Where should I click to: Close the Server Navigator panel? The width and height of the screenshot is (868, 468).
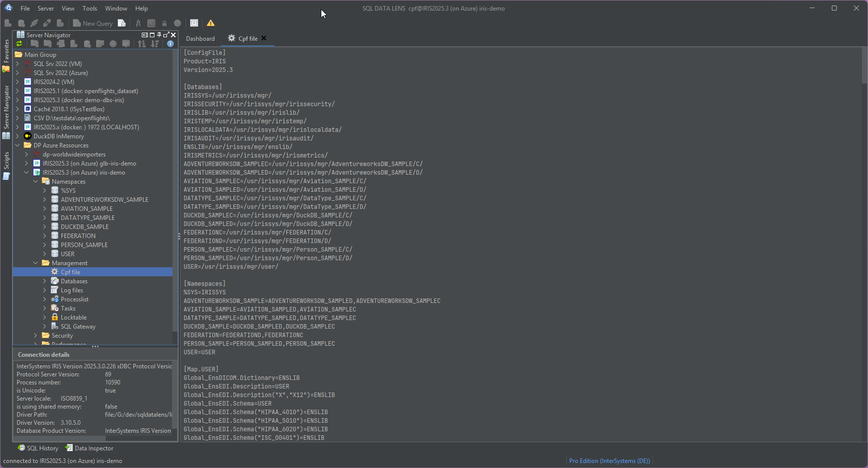[173, 35]
